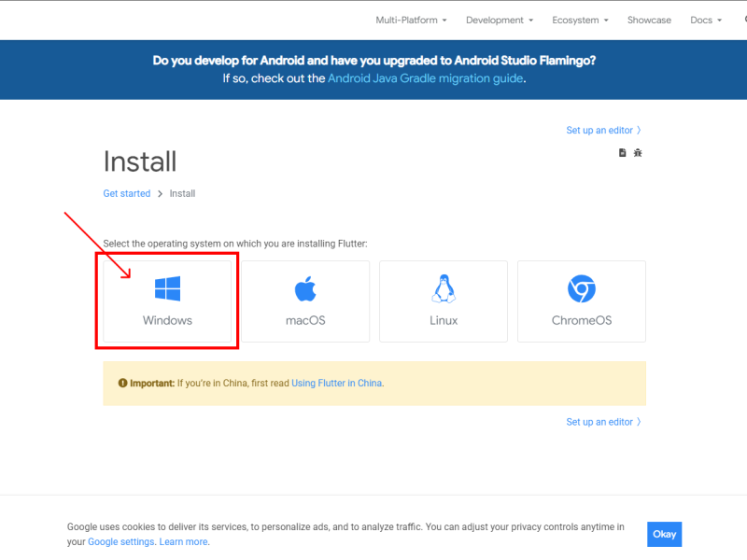Viewport: 747px width, 560px height.
Task: Open the Docs menu
Action: (706, 20)
